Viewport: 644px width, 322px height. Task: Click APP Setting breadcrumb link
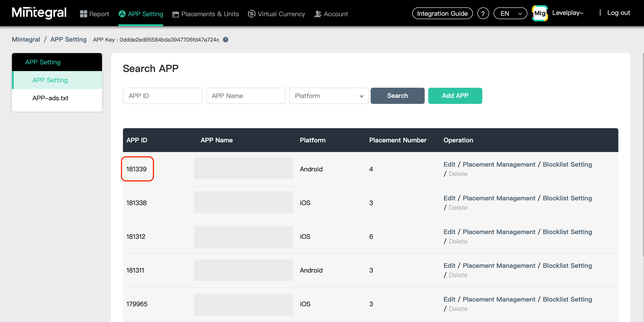pyautogui.click(x=68, y=39)
